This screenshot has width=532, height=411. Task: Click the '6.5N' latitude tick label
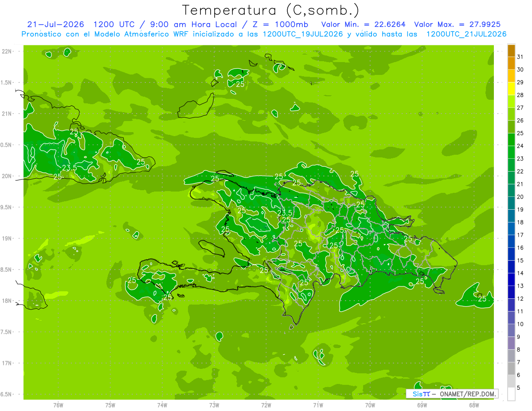coord(7,394)
